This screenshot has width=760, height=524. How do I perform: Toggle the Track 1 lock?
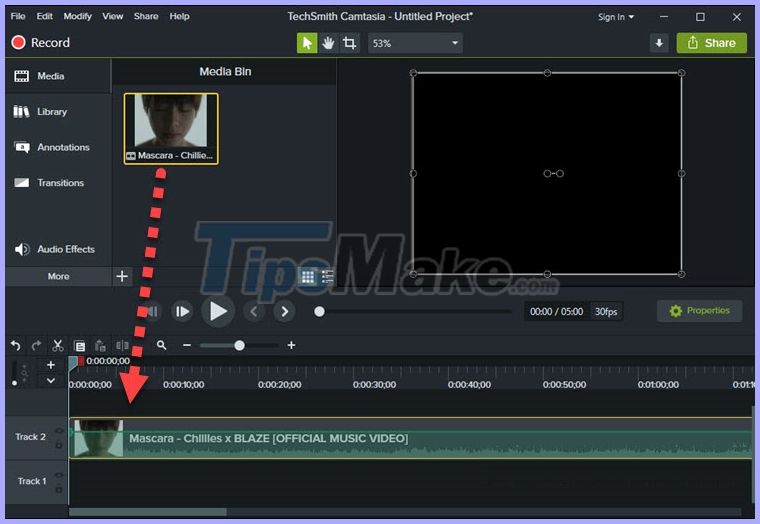click(x=59, y=489)
